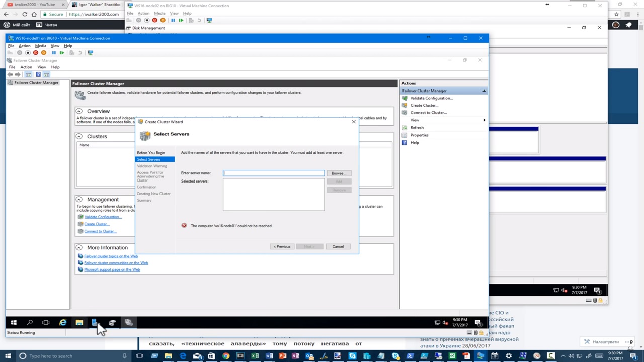Collapse the Overview section
This screenshot has height=362, width=644.
(x=79, y=111)
